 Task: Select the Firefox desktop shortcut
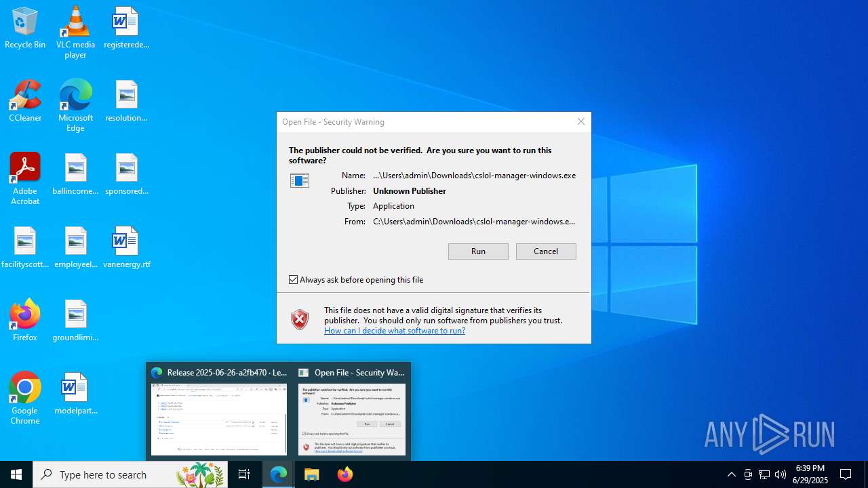click(25, 321)
